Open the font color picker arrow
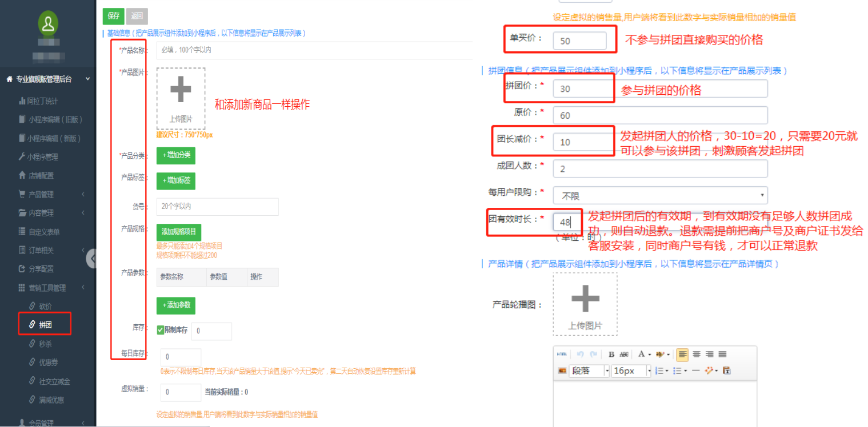The width and height of the screenshot is (868, 427). [x=649, y=355]
